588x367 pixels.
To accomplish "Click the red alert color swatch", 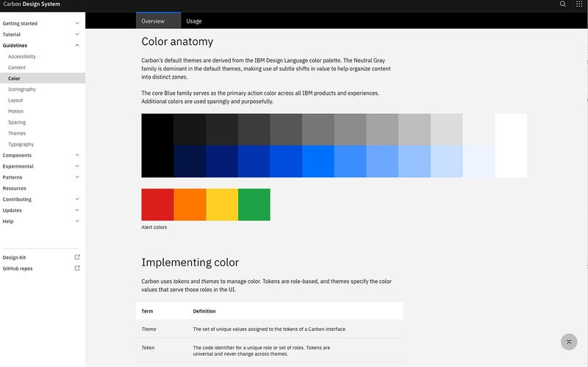I will [x=157, y=204].
